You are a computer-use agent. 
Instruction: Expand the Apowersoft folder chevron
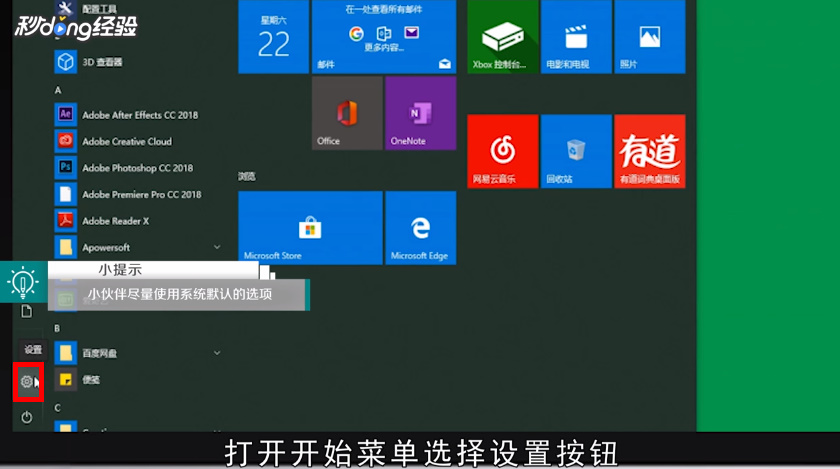pyautogui.click(x=217, y=247)
